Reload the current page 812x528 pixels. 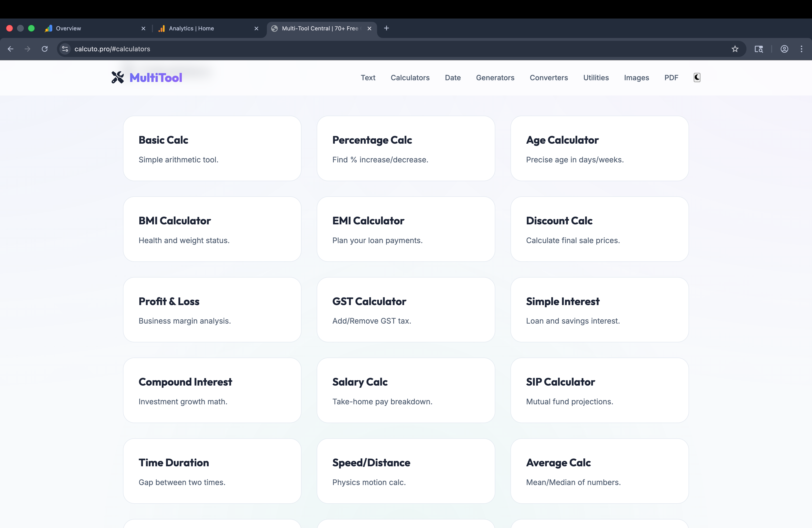45,49
